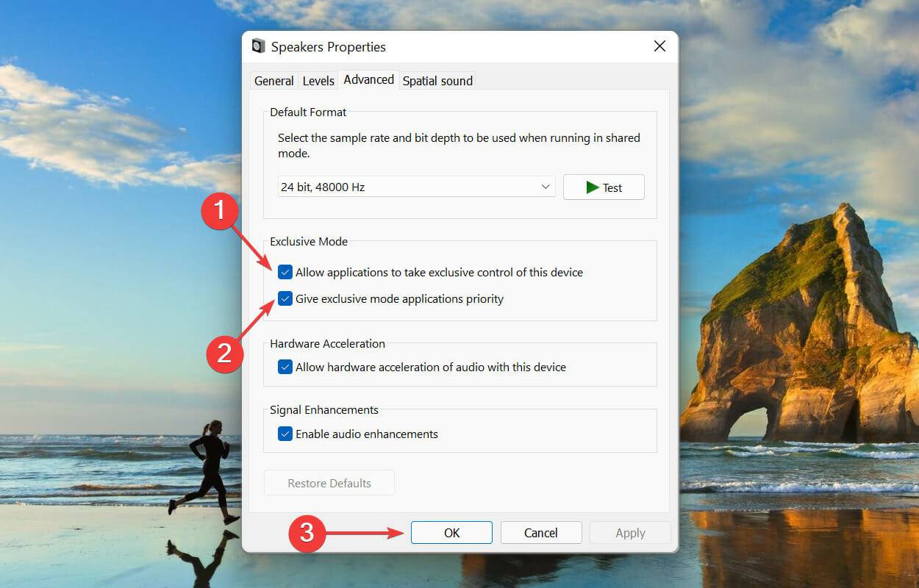Viewport: 919px width, 588px height.
Task: Select the Spatial sound tab
Action: (437, 81)
